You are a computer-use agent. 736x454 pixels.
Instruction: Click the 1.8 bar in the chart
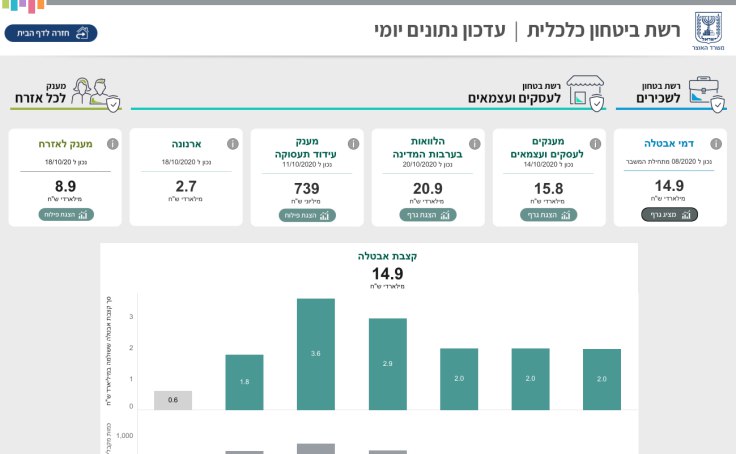[244, 382]
